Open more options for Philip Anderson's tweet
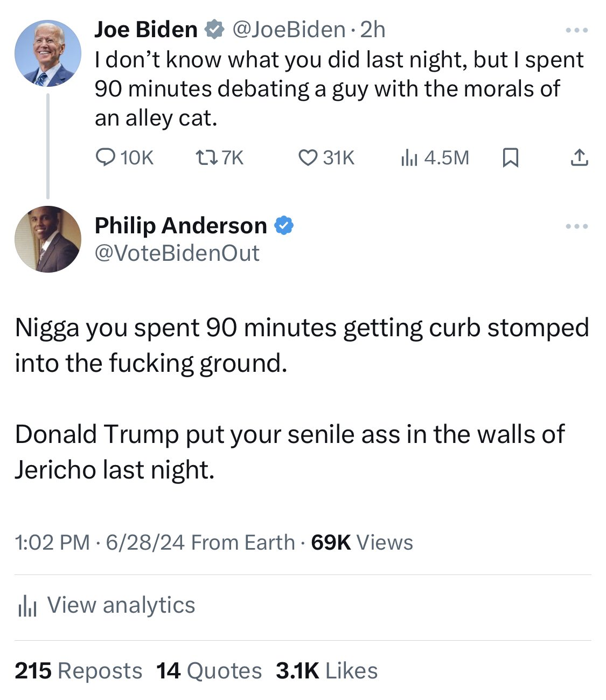The width and height of the screenshot is (606, 700). [577, 226]
